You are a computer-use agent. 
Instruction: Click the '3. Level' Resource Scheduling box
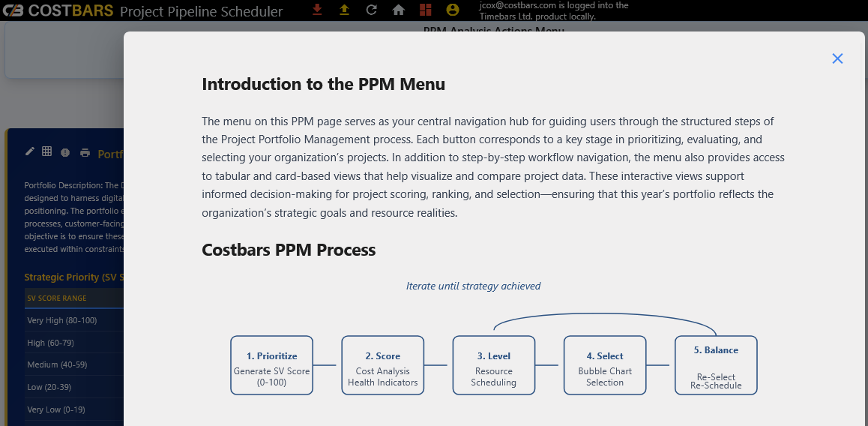[494, 365]
